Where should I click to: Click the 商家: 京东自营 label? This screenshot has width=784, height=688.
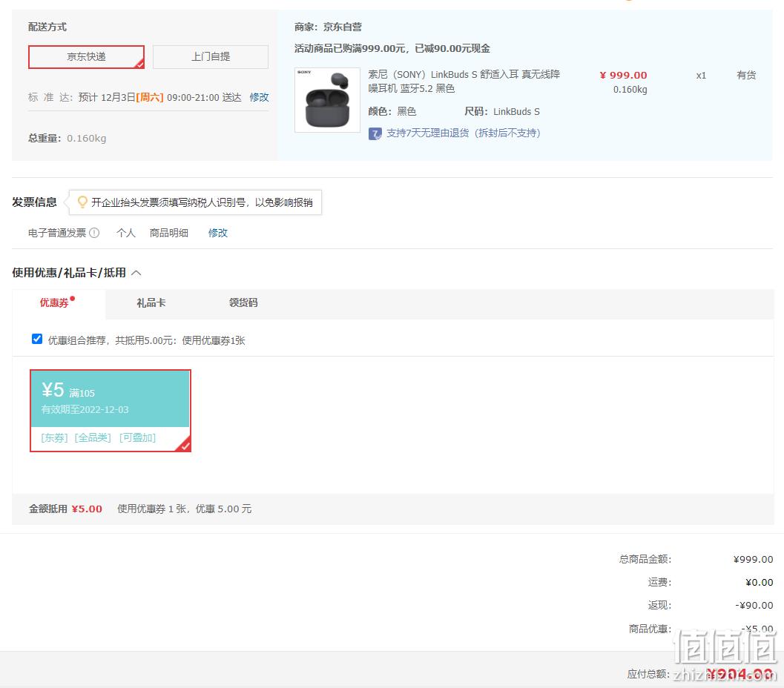click(x=328, y=27)
